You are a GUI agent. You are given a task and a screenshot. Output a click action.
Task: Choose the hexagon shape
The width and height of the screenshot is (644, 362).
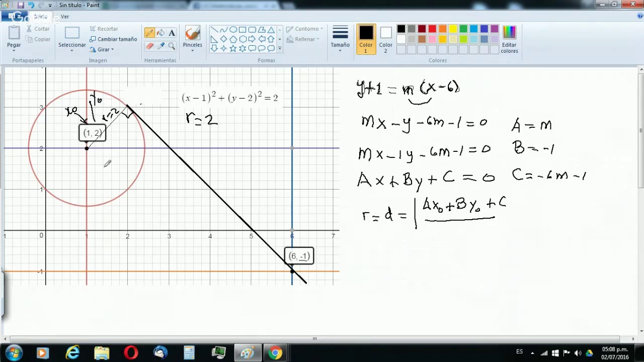(x=243, y=39)
